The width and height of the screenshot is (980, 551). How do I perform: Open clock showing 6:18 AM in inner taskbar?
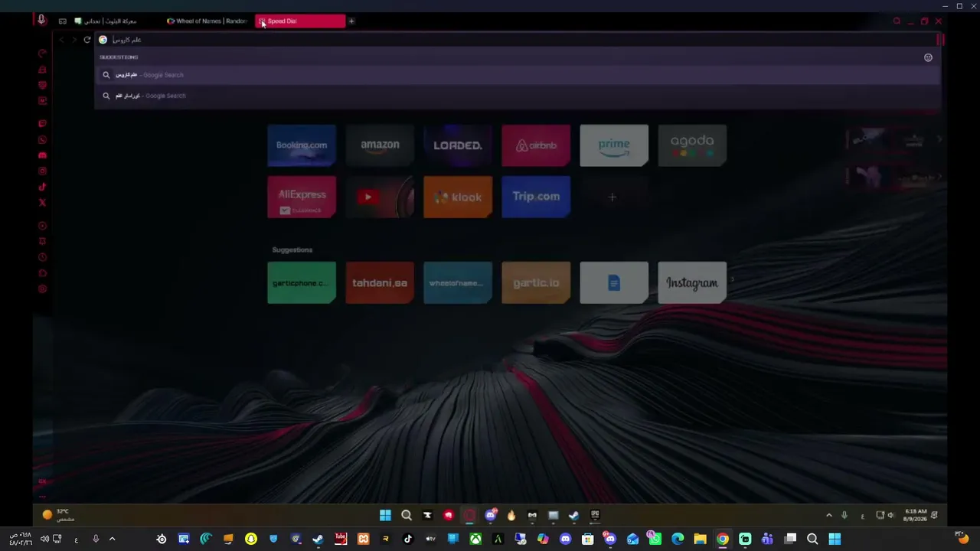916,515
